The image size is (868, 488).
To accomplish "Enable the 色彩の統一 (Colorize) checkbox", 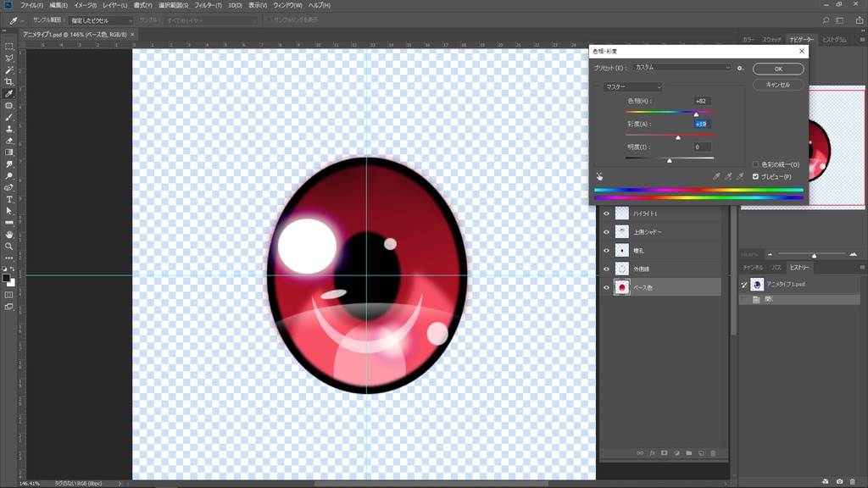I will (x=755, y=164).
